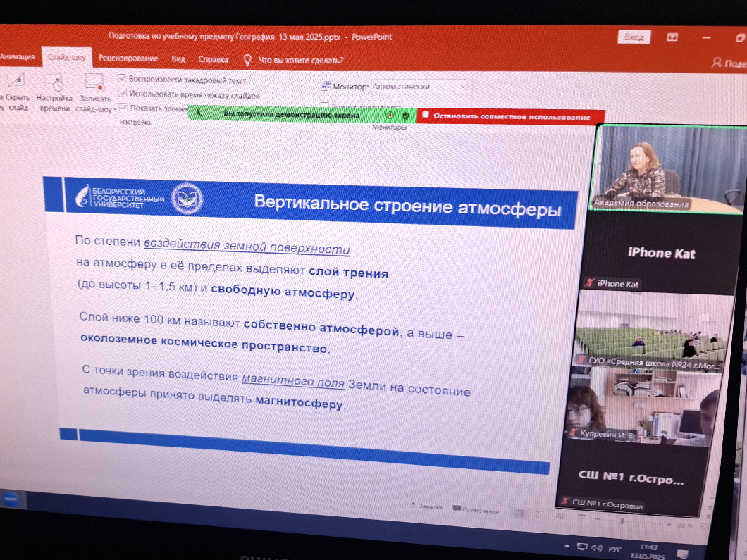This screenshot has height=560, width=747.
Task: Click the taskbar clock showing 11:43
Action: tap(648, 552)
